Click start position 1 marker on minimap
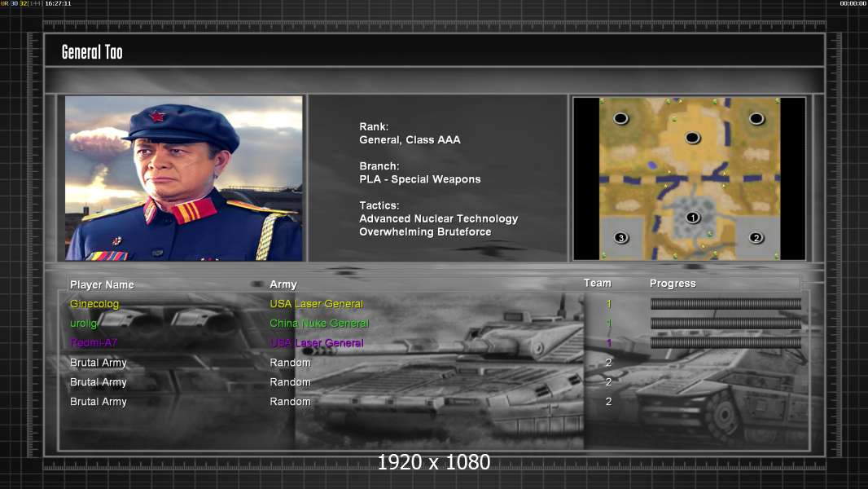 [x=692, y=218]
